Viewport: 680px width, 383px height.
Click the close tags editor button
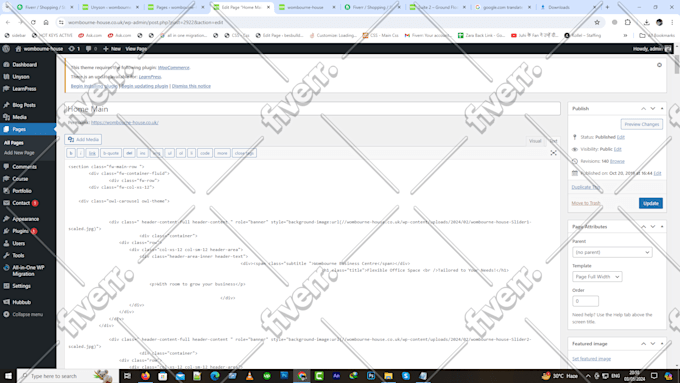click(244, 153)
